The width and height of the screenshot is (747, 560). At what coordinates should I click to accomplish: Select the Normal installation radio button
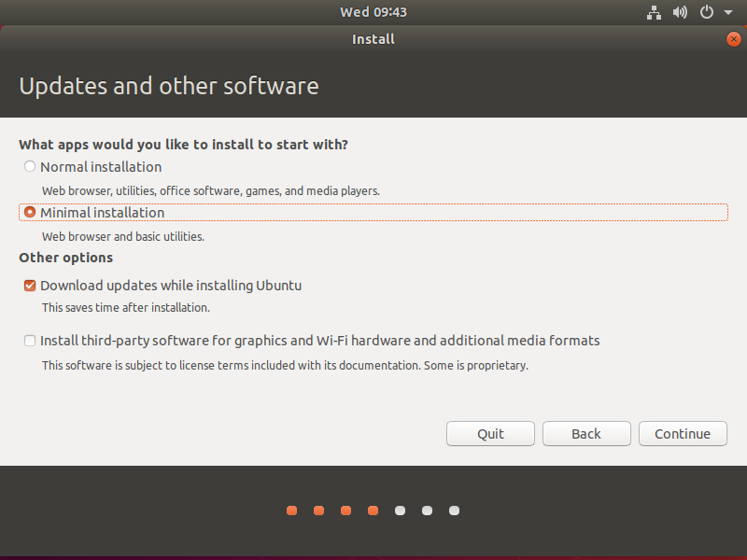pyautogui.click(x=31, y=167)
